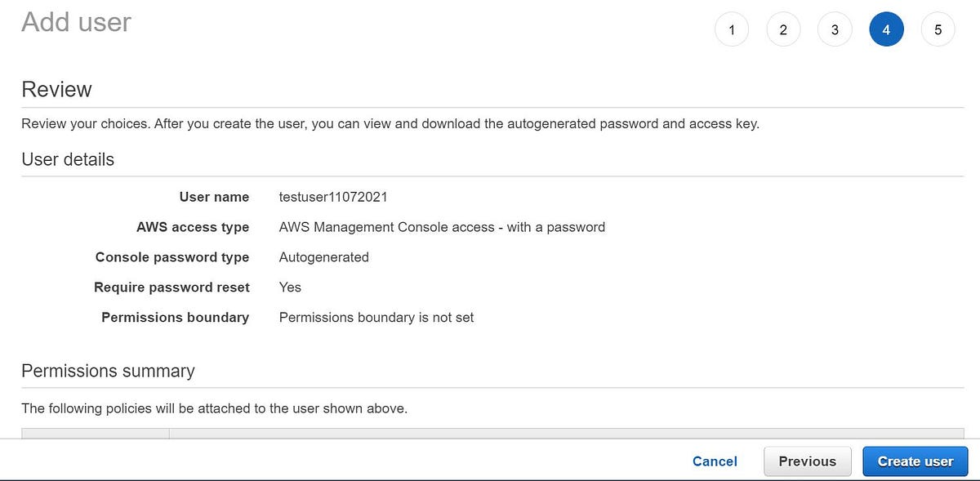Click the Console password type label

click(171, 257)
